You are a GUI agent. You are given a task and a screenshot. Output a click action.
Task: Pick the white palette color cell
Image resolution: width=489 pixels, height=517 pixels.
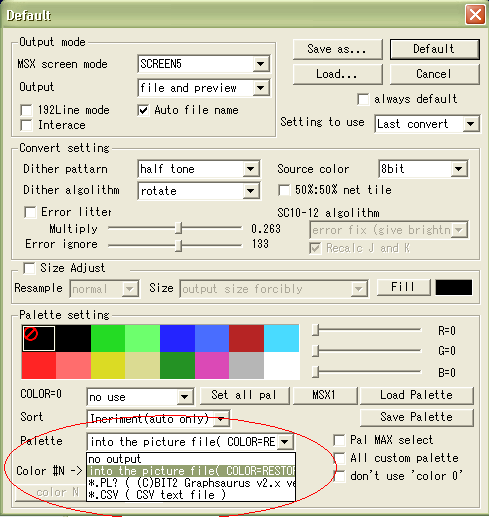point(282,366)
